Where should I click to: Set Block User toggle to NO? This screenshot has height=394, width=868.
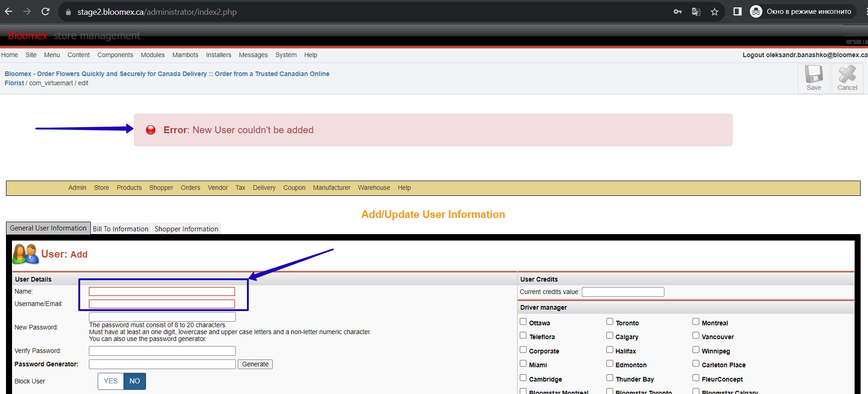[135, 381]
